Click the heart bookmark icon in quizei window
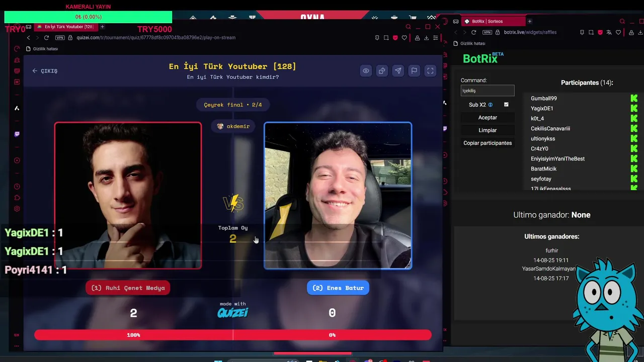Viewport: 644px width, 362px height. [x=404, y=38]
